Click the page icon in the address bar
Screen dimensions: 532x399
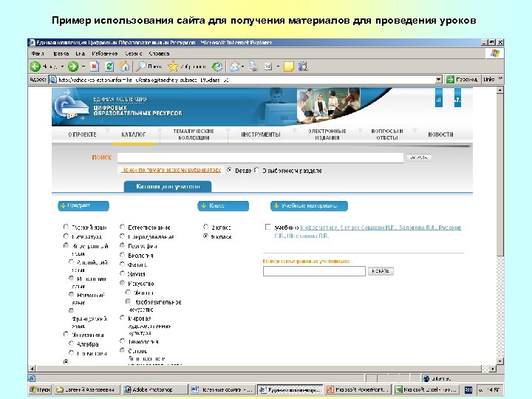[53, 80]
